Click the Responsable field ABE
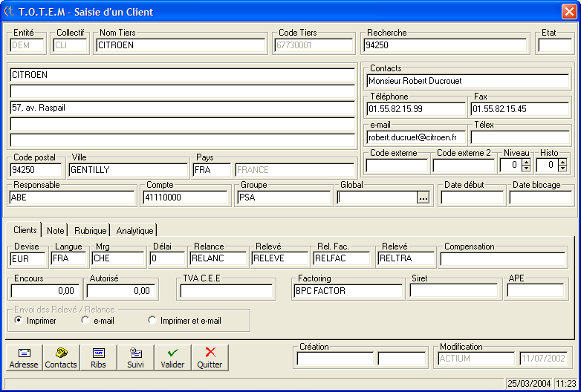Viewport: 581px width, 392px height. click(x=72, y=197)
